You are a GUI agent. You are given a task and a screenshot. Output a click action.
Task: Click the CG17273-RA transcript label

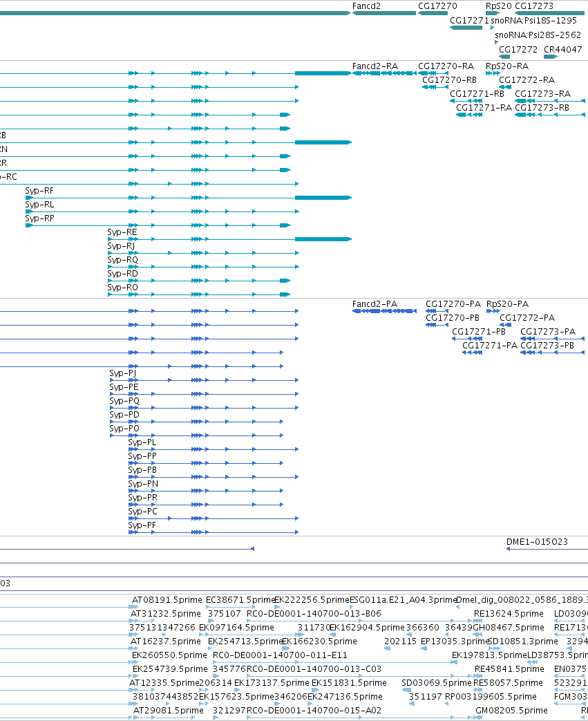pyautogui.click(x=542, y=94)
